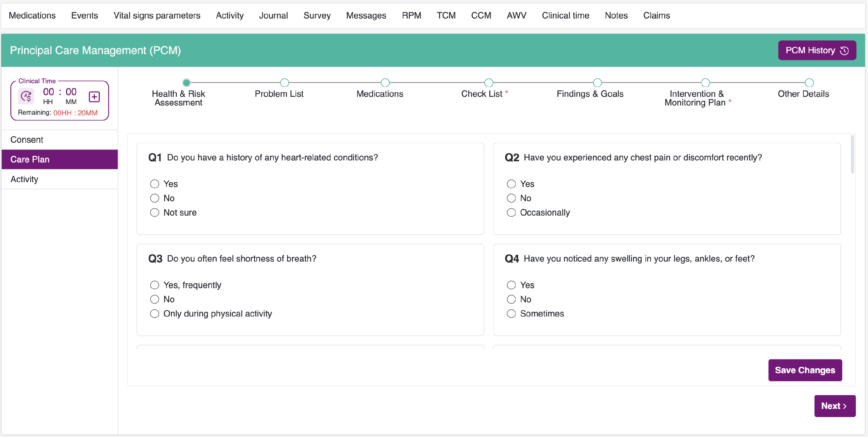Open Consent in the left sidebar

27,139
